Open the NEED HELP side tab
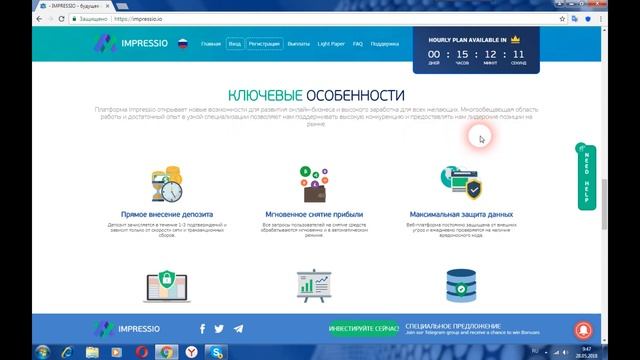The image size is (640, 360). click(587, 177)
